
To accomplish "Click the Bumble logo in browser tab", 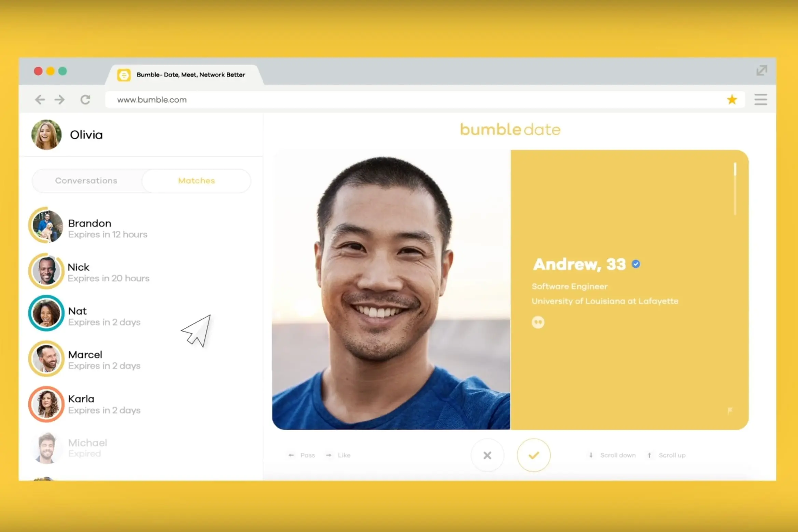I will tap(124, 74).
